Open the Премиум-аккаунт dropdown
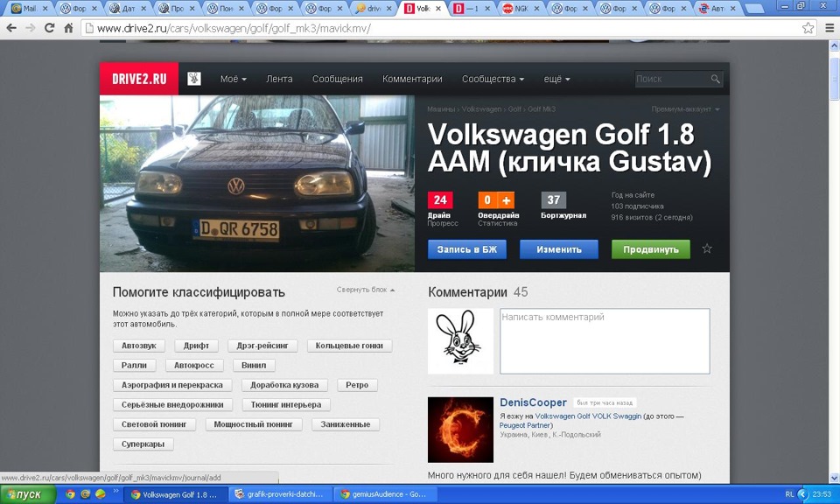This screenshot has width=840, height=504. (x=685, y=109)
